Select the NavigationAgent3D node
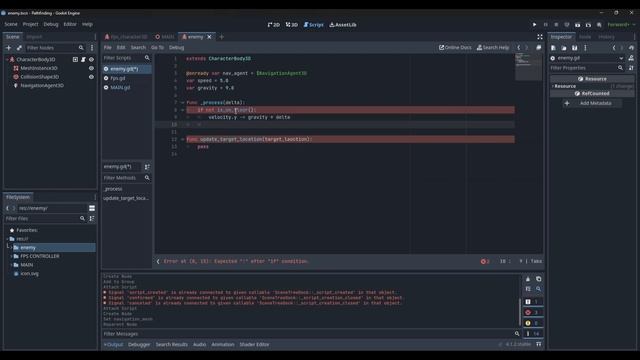The height and width of the screenshot is (360, 640). [42, 85]
